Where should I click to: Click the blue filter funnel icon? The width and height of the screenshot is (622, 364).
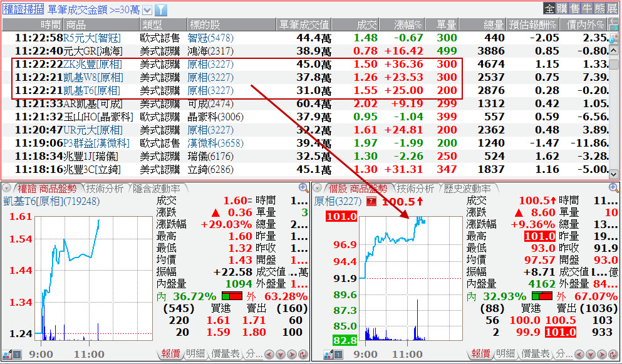point(161,10)
